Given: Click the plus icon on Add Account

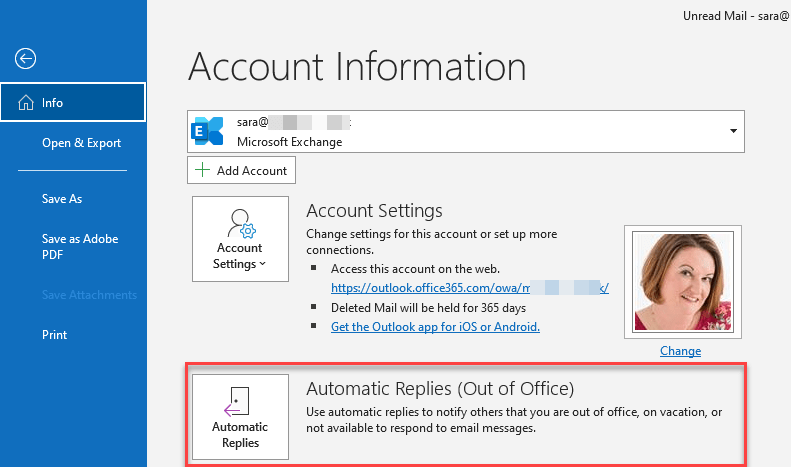Looking at the screenshot, I should pyautogui.click(x=203, y=170).
